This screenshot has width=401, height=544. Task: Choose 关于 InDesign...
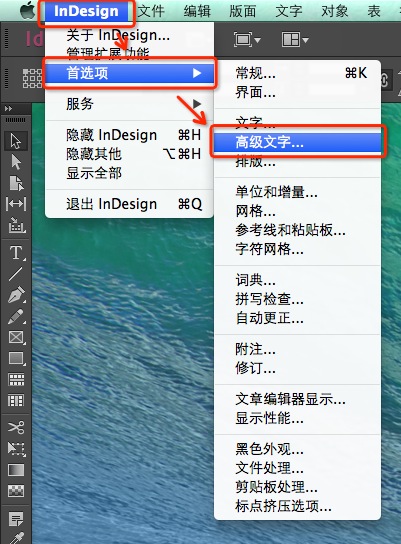coord(129,35)
